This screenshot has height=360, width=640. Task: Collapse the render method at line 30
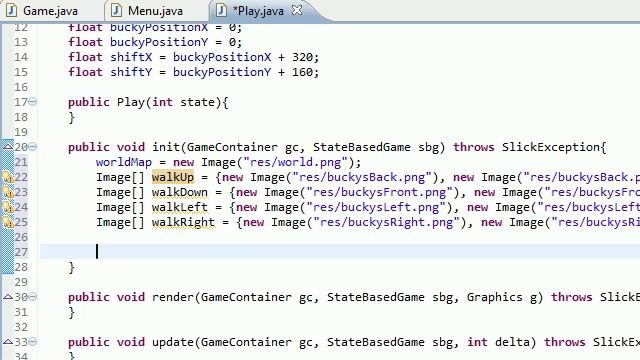coord(33,297)
